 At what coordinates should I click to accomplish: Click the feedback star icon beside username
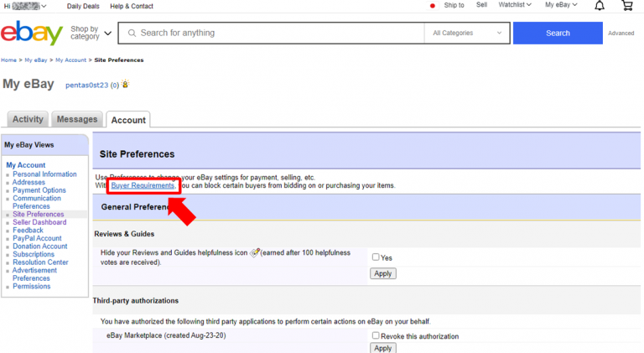(x=125, y=85)
